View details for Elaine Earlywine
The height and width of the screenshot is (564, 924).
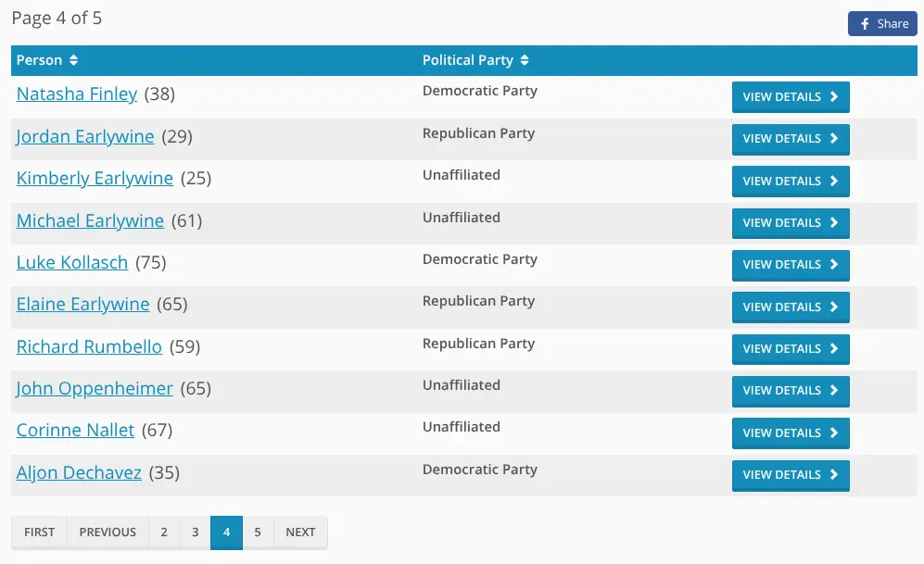click(790, 307)
